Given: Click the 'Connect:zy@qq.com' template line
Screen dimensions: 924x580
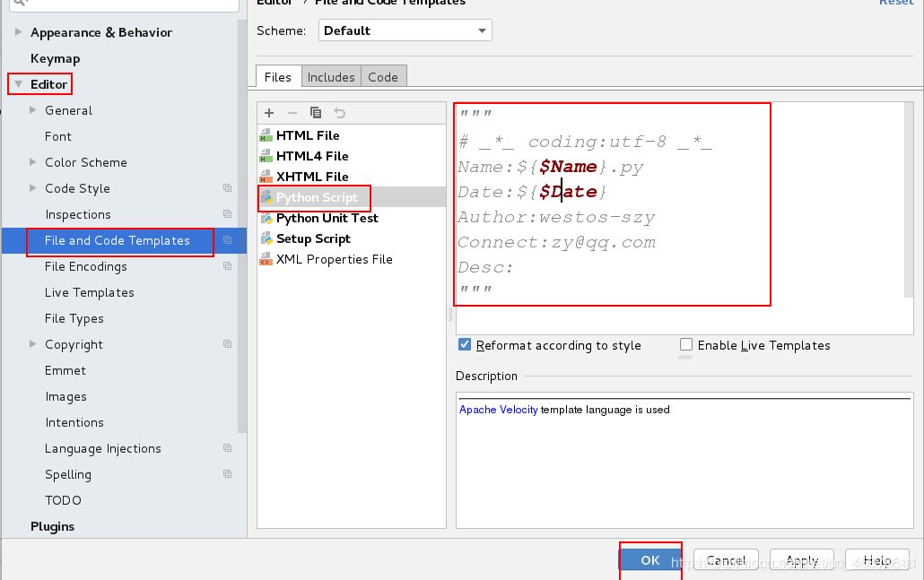Looking at the screenshot, I should [x=556, y=243].
